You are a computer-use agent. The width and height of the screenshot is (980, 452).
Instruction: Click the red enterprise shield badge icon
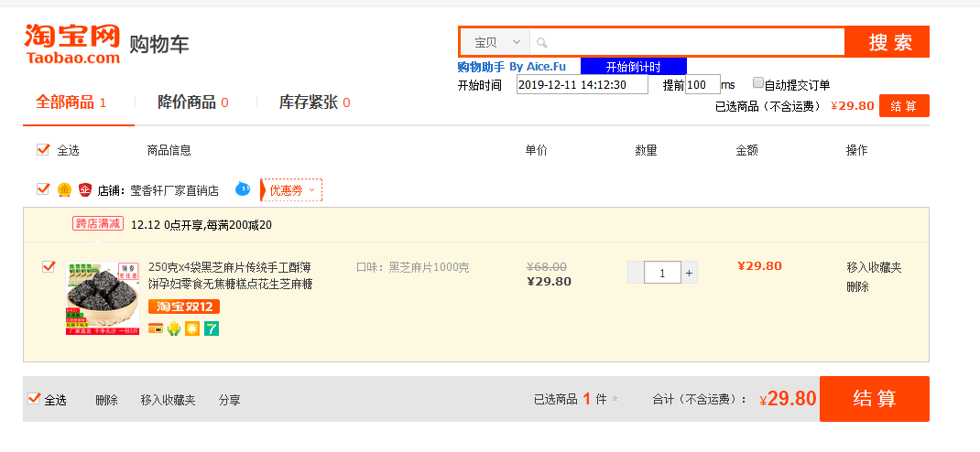click(85, 189)
